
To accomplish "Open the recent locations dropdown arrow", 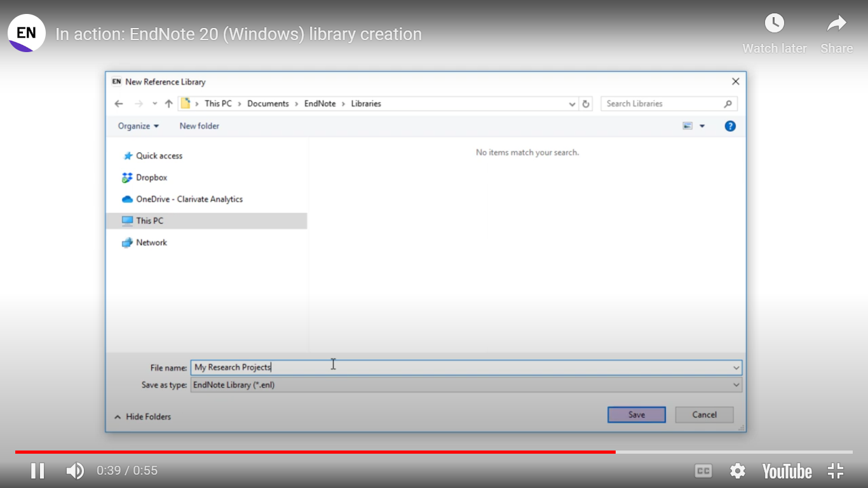I will coord(154,104).
